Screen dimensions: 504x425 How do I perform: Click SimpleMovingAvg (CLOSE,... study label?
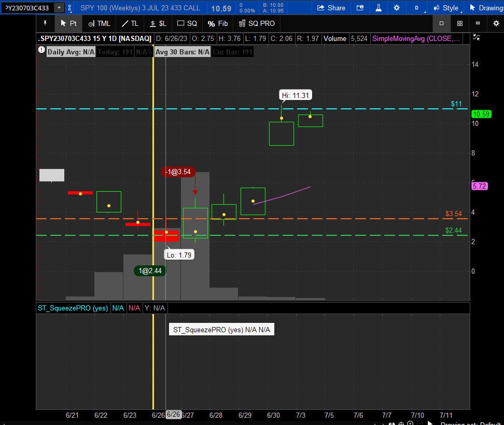coord(416,38)
